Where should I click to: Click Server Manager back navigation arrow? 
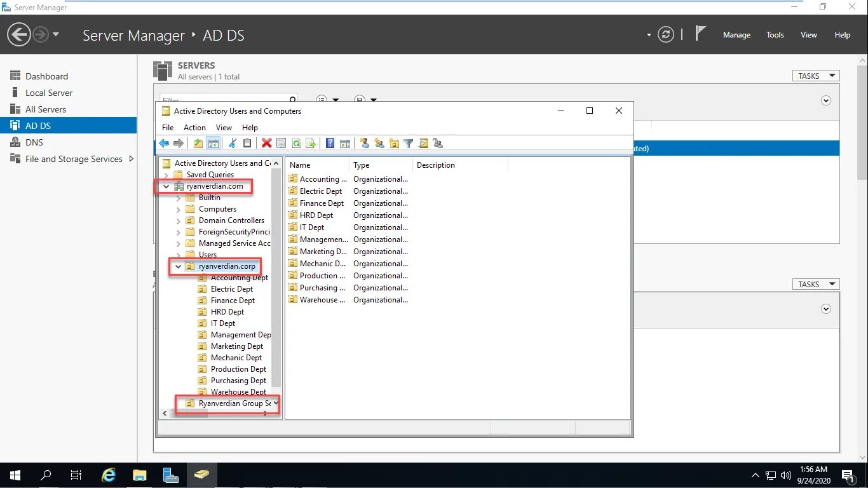tap(19, 34)
